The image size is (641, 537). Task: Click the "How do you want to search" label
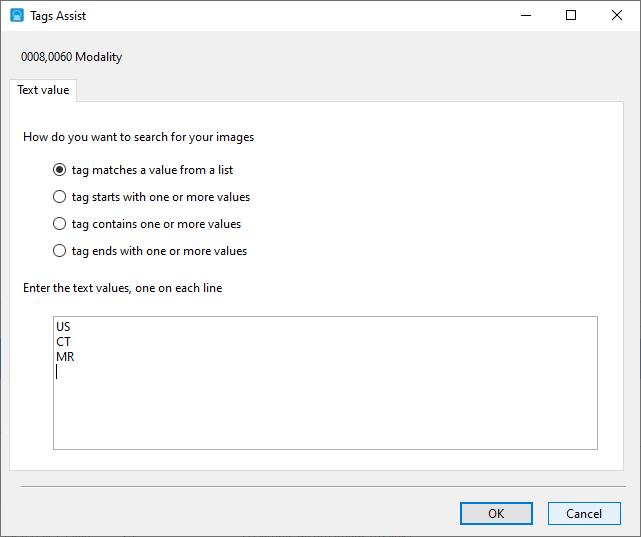click(145, 137)
